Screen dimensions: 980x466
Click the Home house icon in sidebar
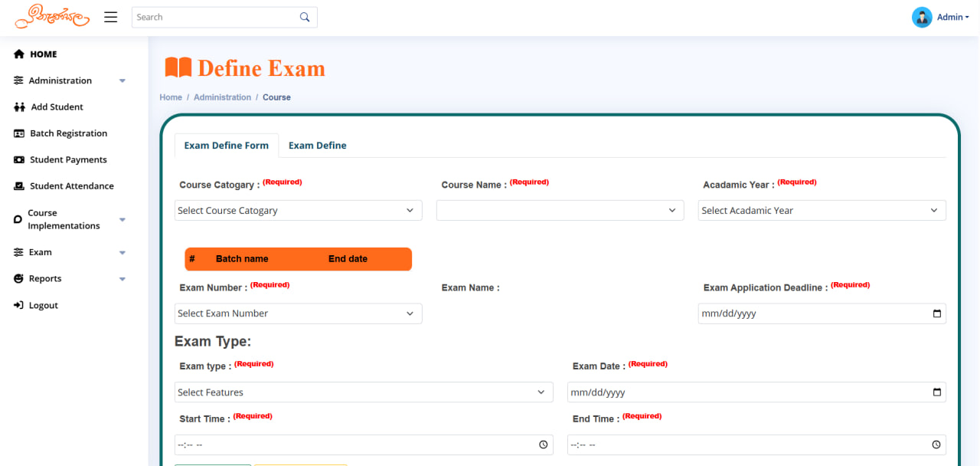coord(20,54)
